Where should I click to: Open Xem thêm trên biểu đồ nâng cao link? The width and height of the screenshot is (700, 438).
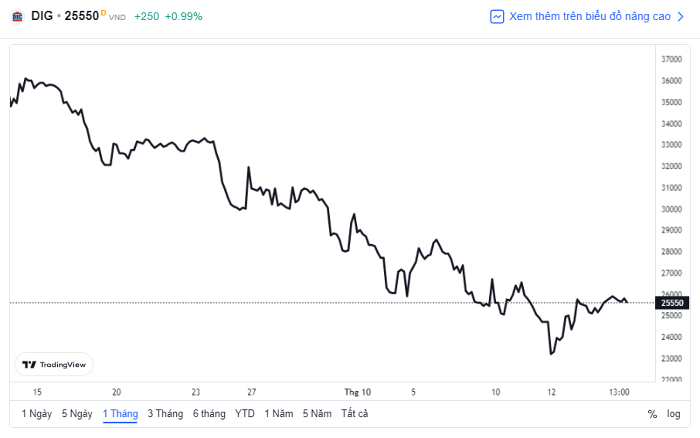click(x=590, y=17)
